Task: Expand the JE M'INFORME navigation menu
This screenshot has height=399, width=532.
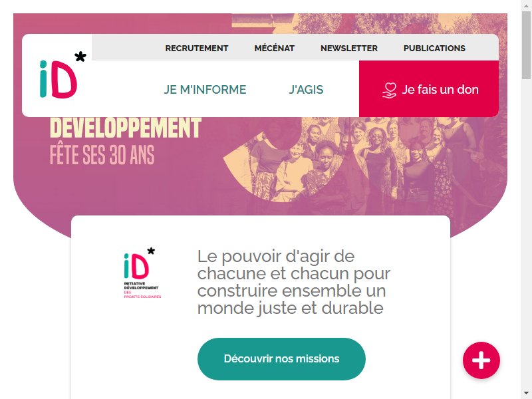Action: coord(205,90)
